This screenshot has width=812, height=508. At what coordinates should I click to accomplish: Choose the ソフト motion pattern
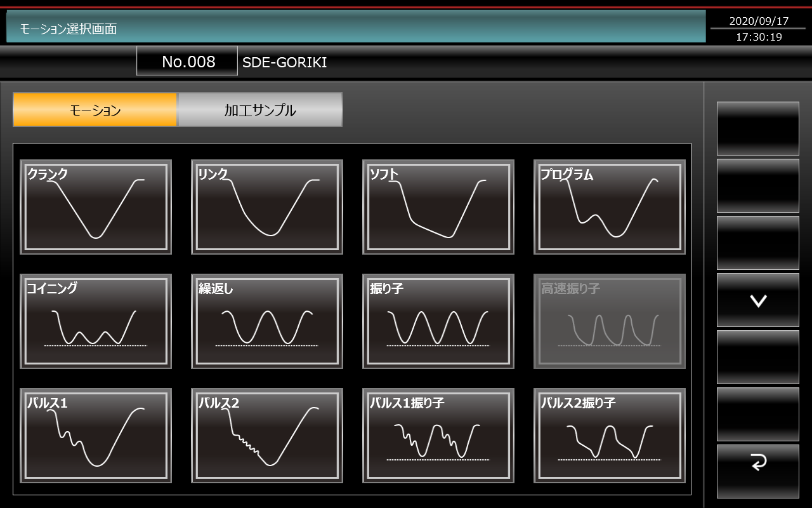pyautogui.click(x=438, y=207)
